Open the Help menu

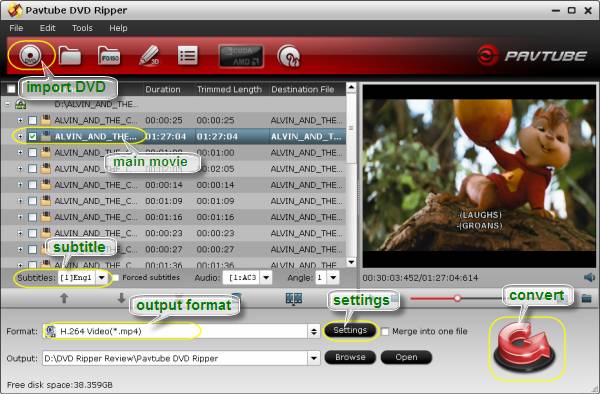tap(118, 28)
